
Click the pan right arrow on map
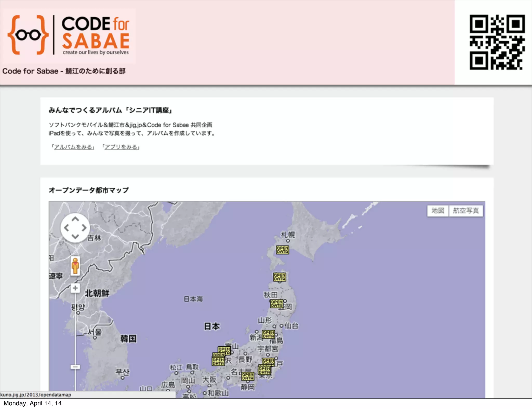pos(84,228)
